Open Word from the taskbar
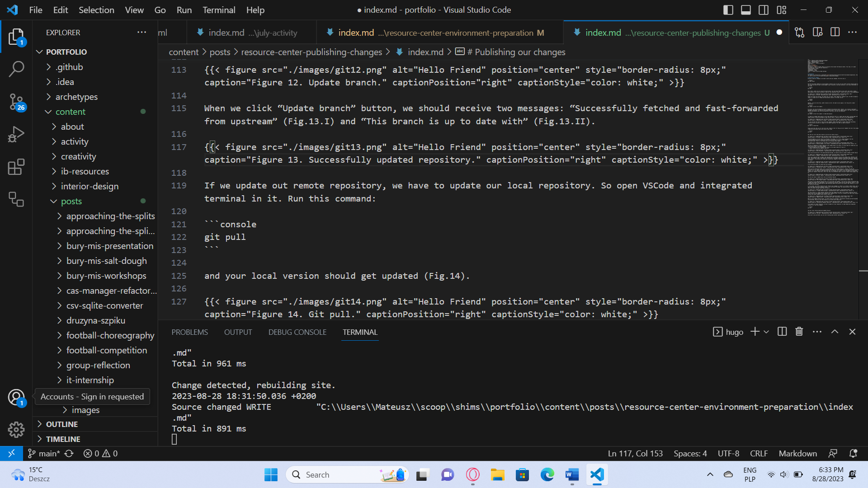The width and height of the screenshot is (868, 488). click(x=572, y=474)
